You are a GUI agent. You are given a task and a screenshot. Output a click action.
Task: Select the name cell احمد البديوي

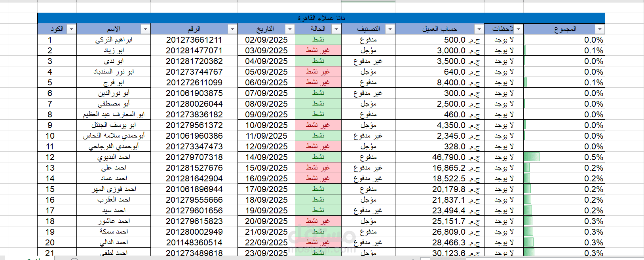click(114, 157)
